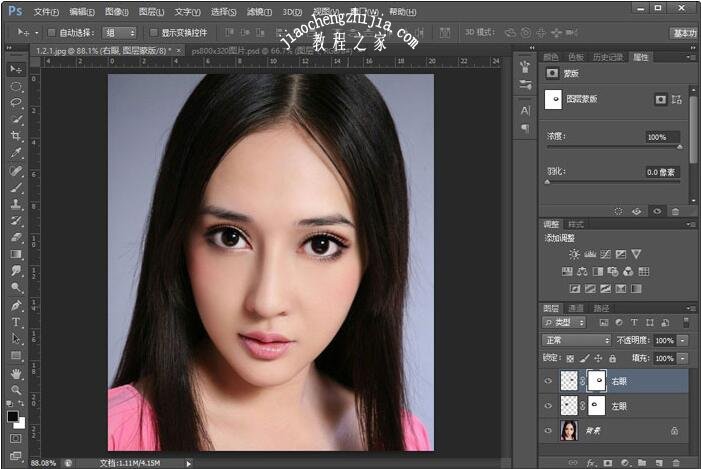The width and height of the screenshot is (701, 469).
Task: Switch to the 通道 tab
Action: tap(576, 308)
